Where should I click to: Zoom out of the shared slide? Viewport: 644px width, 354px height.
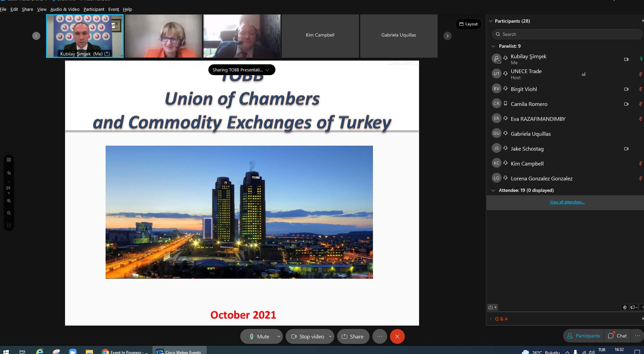9,213
